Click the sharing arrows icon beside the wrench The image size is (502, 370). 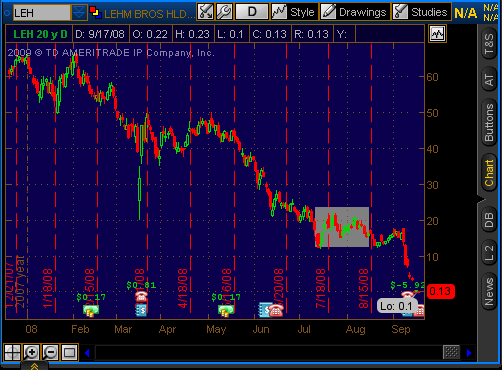(206, 12)
